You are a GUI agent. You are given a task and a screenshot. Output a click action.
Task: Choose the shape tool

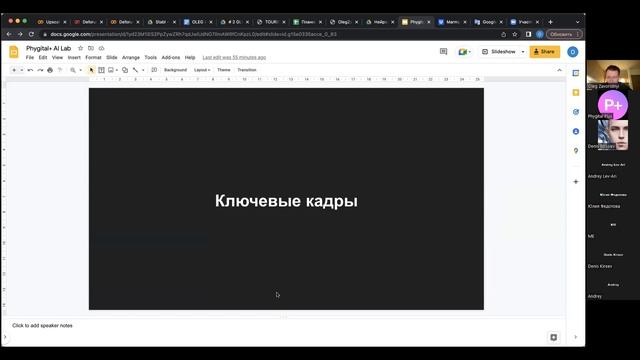125,70
